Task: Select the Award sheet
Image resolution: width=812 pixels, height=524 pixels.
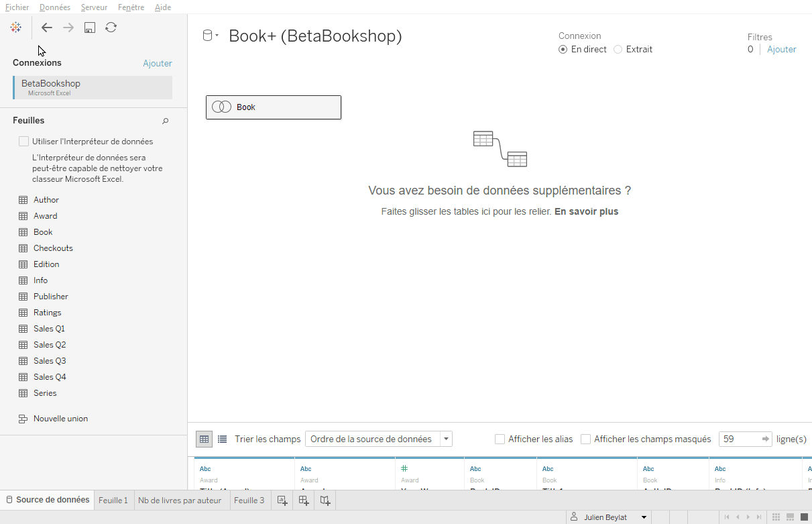Action: point(46,216)
